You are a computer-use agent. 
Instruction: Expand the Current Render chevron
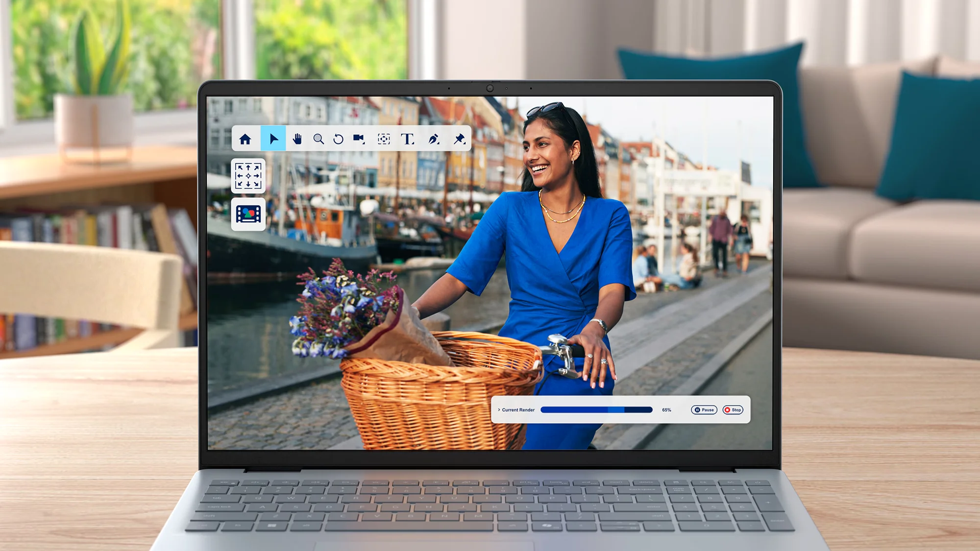click(499, 410)
